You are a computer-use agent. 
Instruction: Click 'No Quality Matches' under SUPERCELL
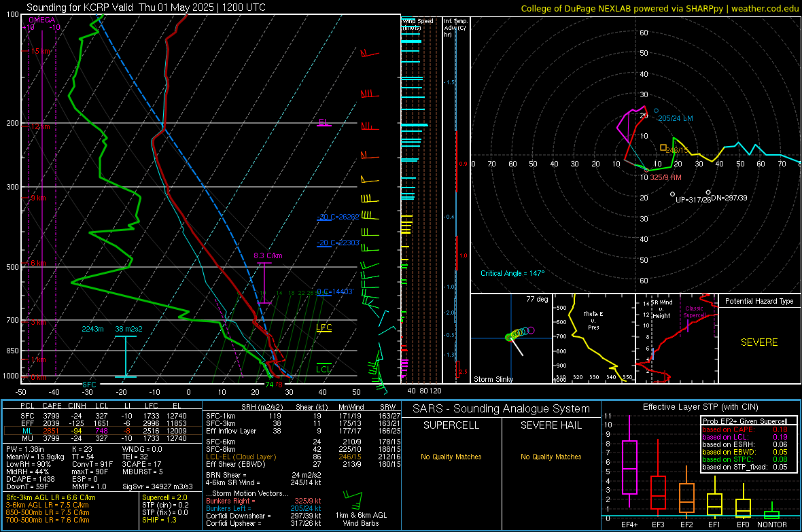pyautogui.click(x=451, y=457)
